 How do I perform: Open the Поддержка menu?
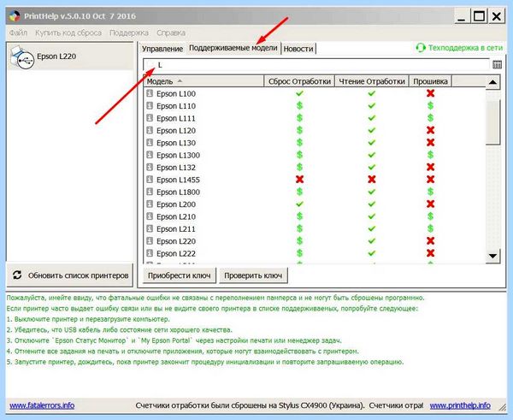click(129, 33)
